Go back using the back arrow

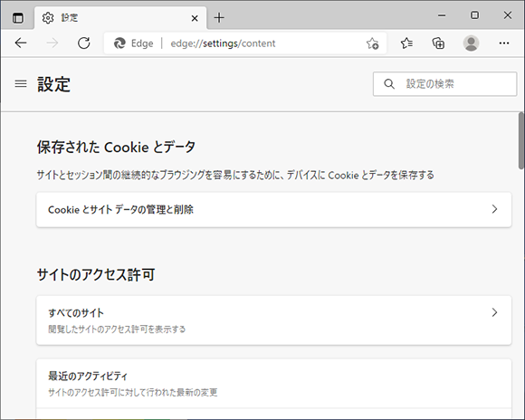[21, 43]
